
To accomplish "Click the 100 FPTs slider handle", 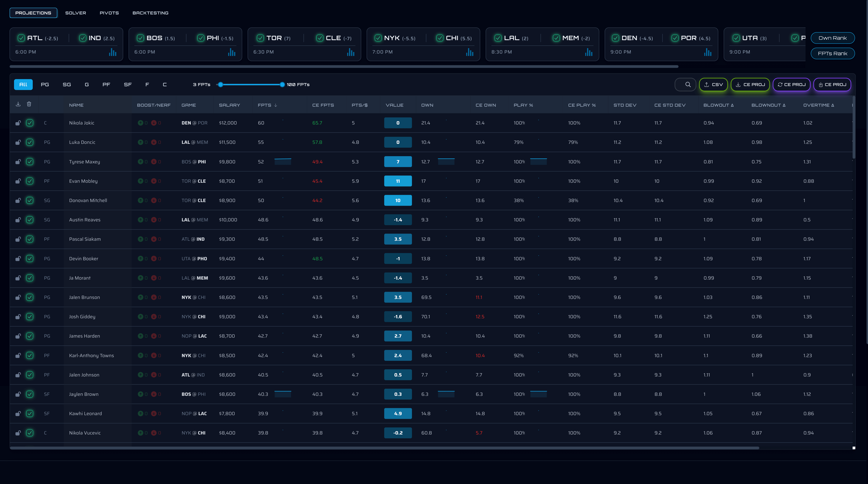I will tap(282, 85).
